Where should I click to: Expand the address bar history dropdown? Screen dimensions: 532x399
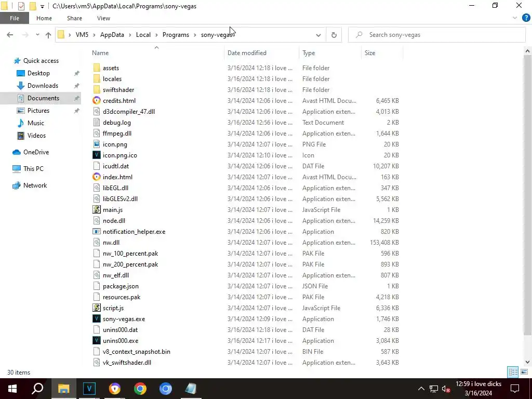tap(318, 35)
